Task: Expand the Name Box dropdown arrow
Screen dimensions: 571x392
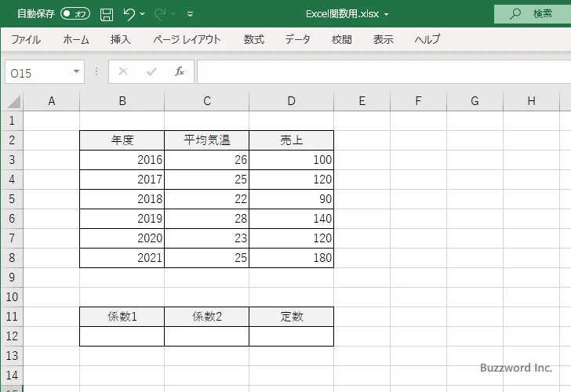Action: pos(77,71)
